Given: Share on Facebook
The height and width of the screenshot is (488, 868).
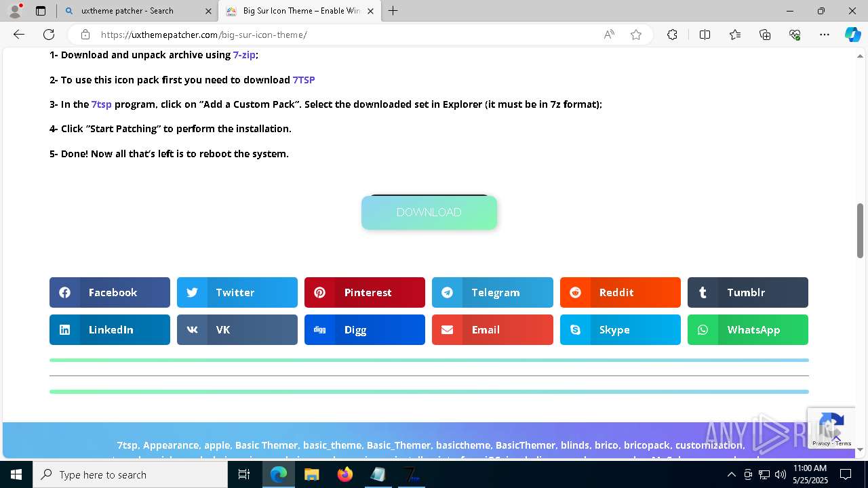Looking at the screenshot, I should [x=110, y=293].
